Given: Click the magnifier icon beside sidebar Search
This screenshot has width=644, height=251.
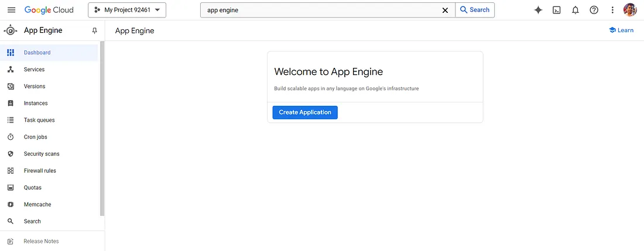Looking at the screenshot, I should [x=11, y=221].
